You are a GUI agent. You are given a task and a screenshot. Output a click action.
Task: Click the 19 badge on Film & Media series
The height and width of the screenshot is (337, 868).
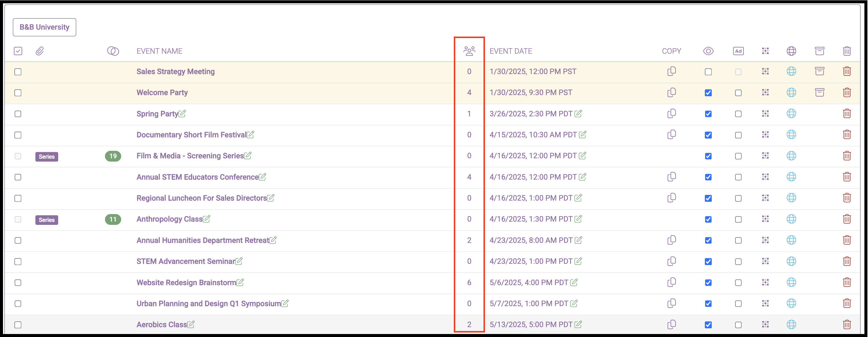point(113,156)
